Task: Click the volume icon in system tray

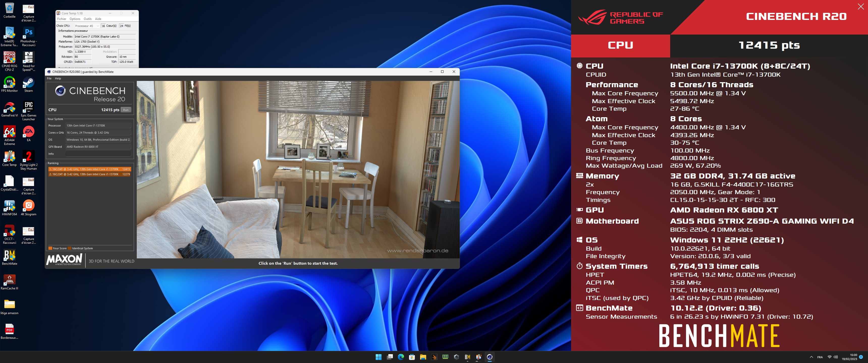Action: click(836, 357)
